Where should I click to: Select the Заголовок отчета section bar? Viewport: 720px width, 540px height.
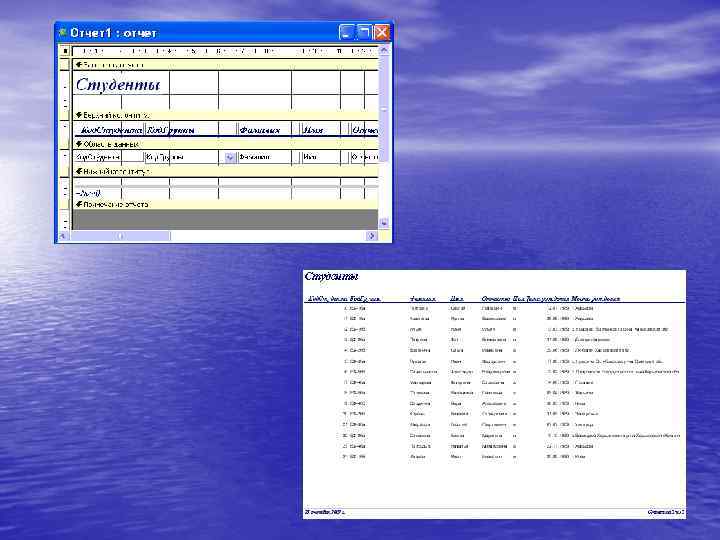click(225, 65)
